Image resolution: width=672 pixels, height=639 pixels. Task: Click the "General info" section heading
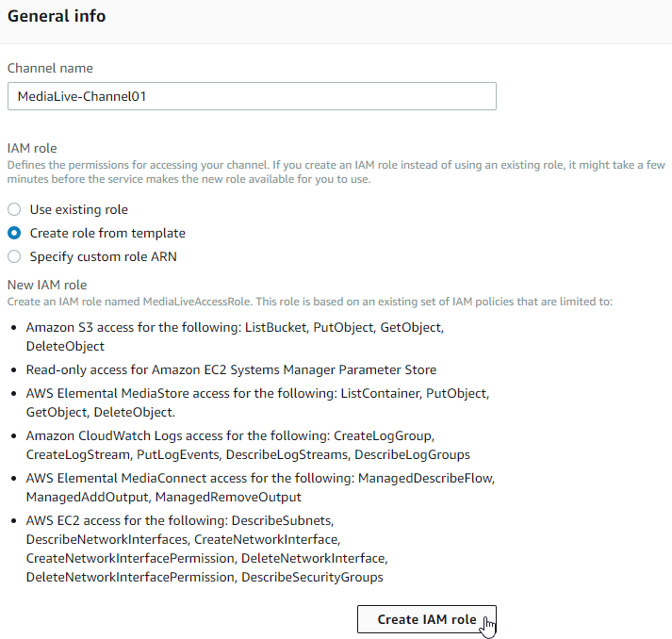(x=57, y=16)
